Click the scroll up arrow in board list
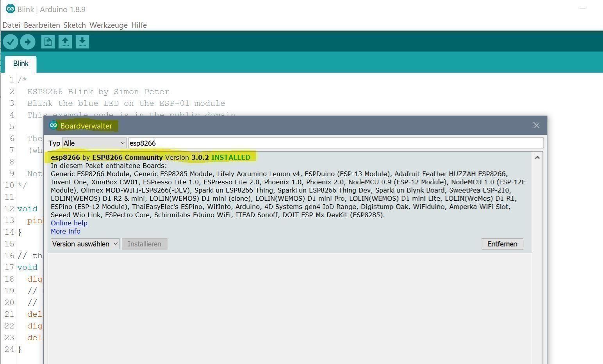The width and height of the screenshot is (603, 364). pos(537,158)
